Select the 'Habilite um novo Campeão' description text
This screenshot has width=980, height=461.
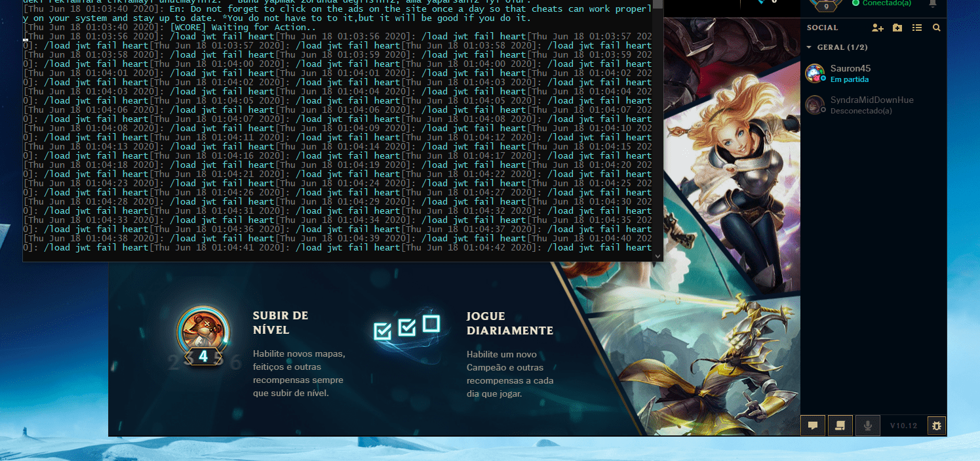click(x=510, y=374)
